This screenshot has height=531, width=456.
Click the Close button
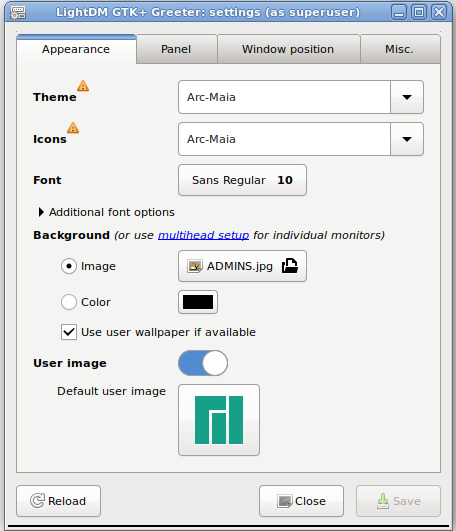[301, 501]
